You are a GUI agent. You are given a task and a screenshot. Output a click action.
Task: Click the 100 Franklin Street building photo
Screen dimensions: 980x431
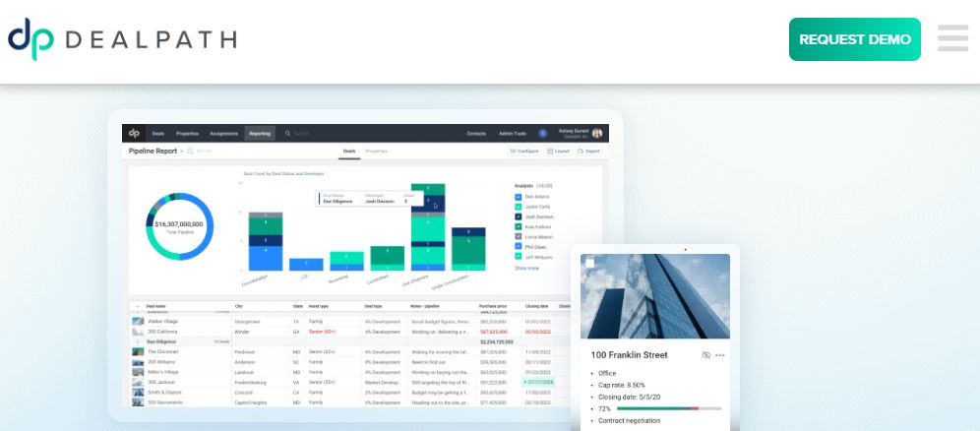[655, 296]
